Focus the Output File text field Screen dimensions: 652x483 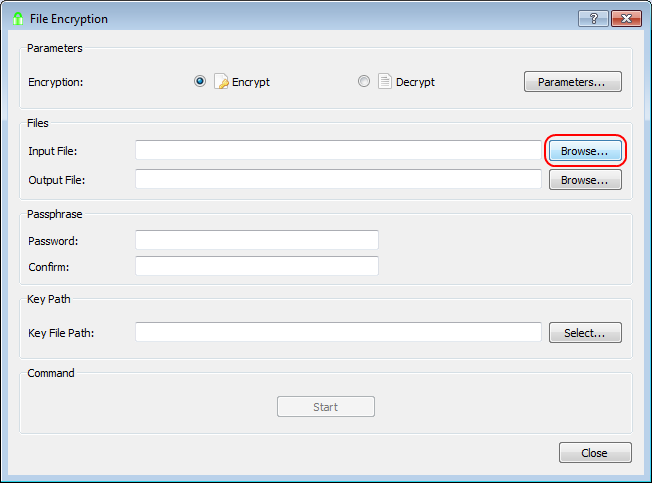pos(338,179)
